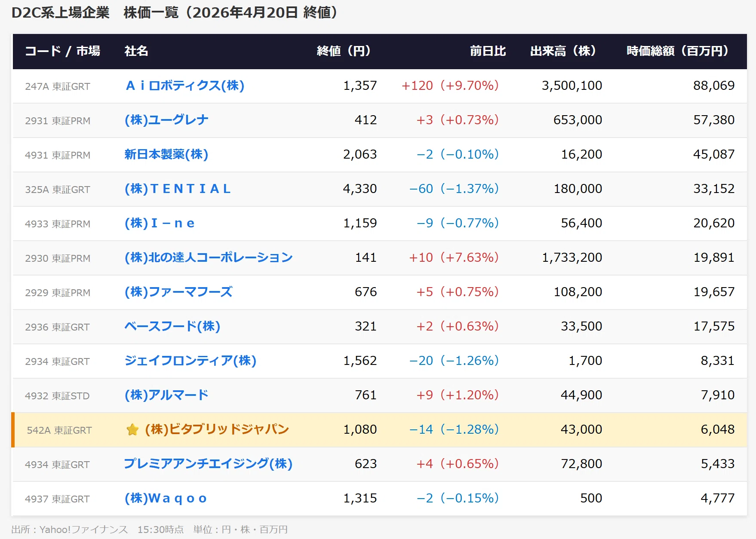
Task: Open the (株)ファーマフーズ link
Action: point(178,292)
